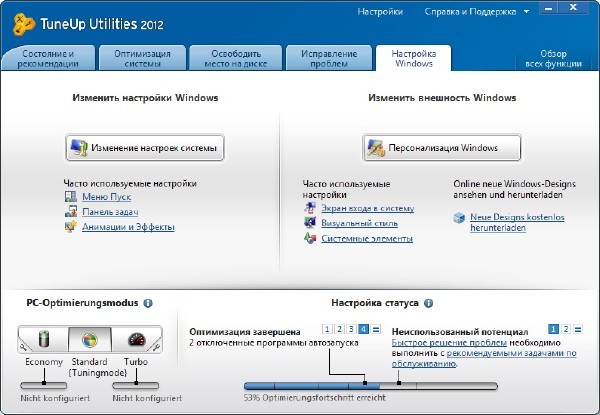Image resolution: width=600 pixels, height=415 pixels.
Task: Switch to Economy mode battery button
Action: (44, 339)
